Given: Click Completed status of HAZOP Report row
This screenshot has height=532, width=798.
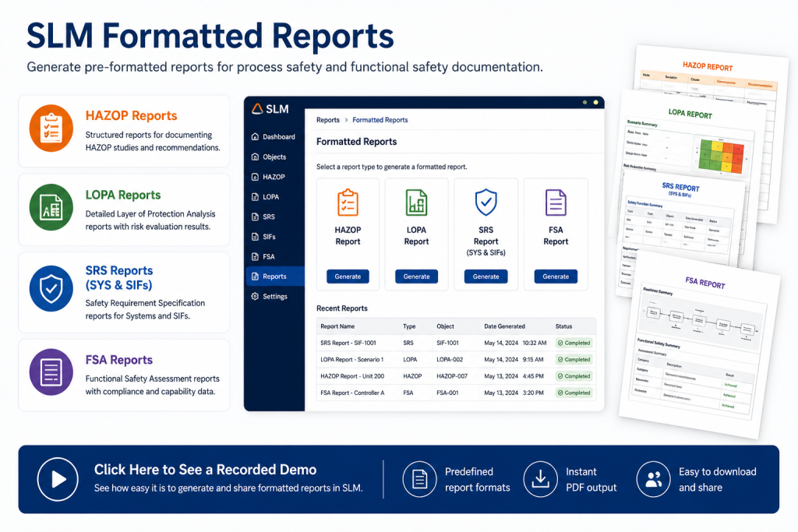Looking at the screenshot, I should [x=574, y=376].
